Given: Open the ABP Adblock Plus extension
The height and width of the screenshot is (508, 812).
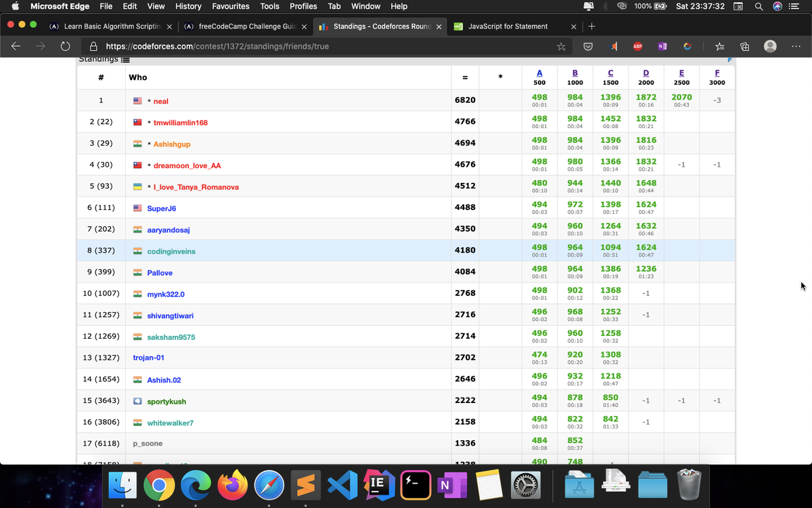Looking at the screenshot, I should tap(637, 47).
